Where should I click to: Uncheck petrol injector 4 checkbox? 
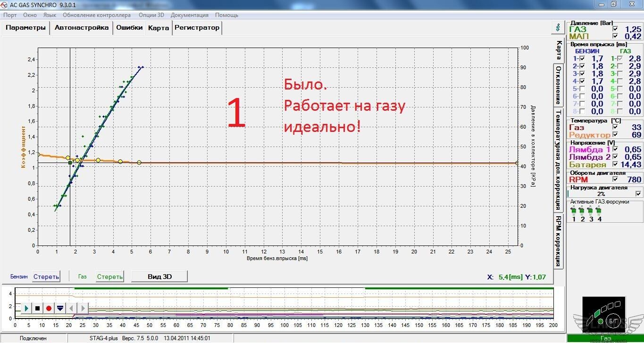pos(582,82)
